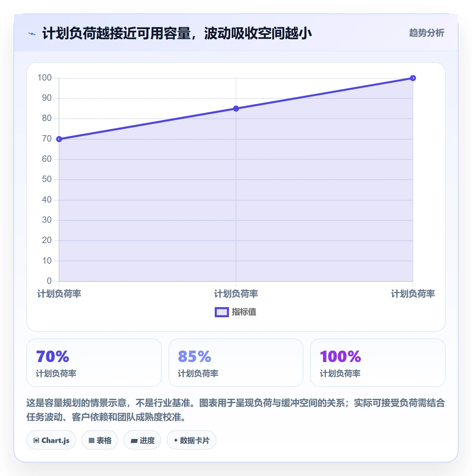This screenshot has width=472, height=476.
Task: Click the y-axis label 30
Action: tap(47, 220)
